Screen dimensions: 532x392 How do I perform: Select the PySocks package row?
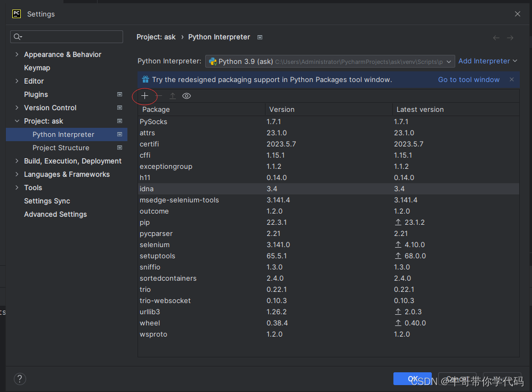(328, 121)
